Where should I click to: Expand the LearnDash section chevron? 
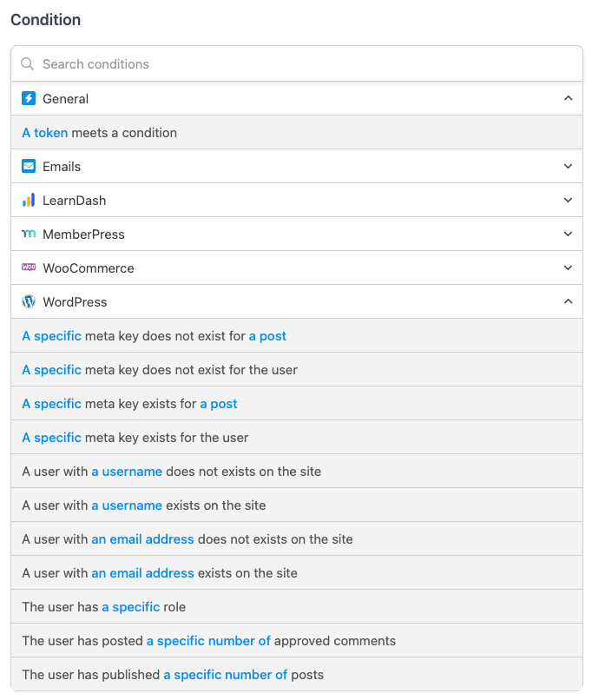(x=568, y=200)
